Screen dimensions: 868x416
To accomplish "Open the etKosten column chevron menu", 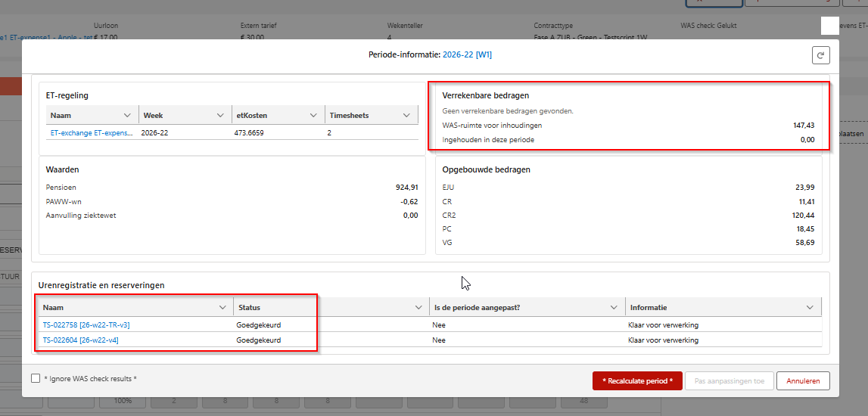I will (313, 115).
